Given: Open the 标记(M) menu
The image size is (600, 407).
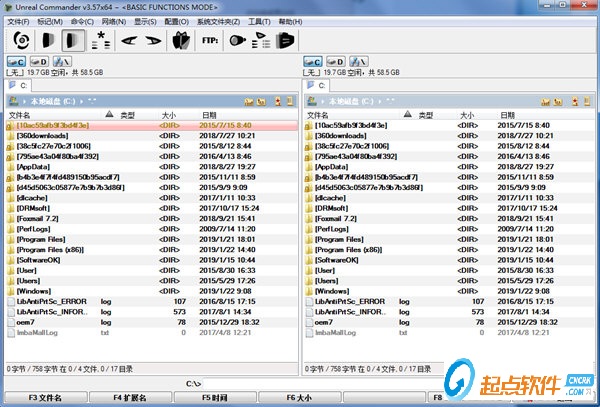Looking at the screenshot, I should tap(50, 22).
